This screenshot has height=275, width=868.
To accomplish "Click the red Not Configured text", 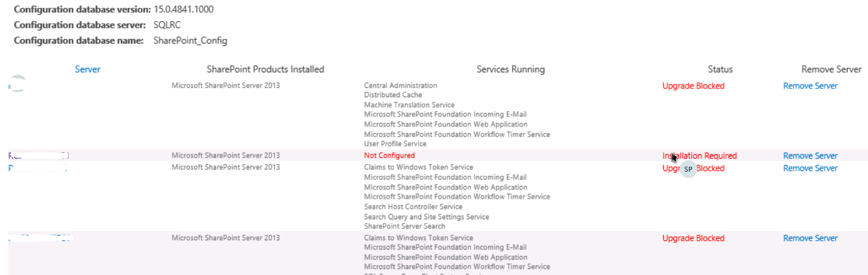I will click(x=389, y=155).
